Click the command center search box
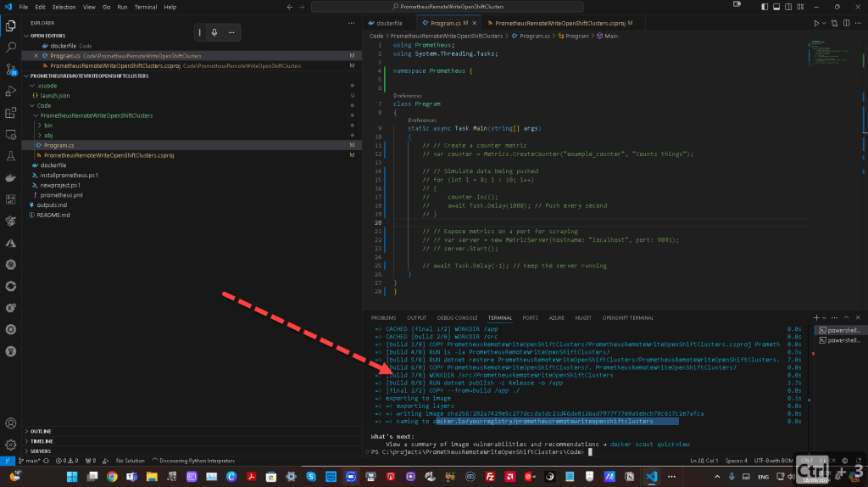 point(448,7)
